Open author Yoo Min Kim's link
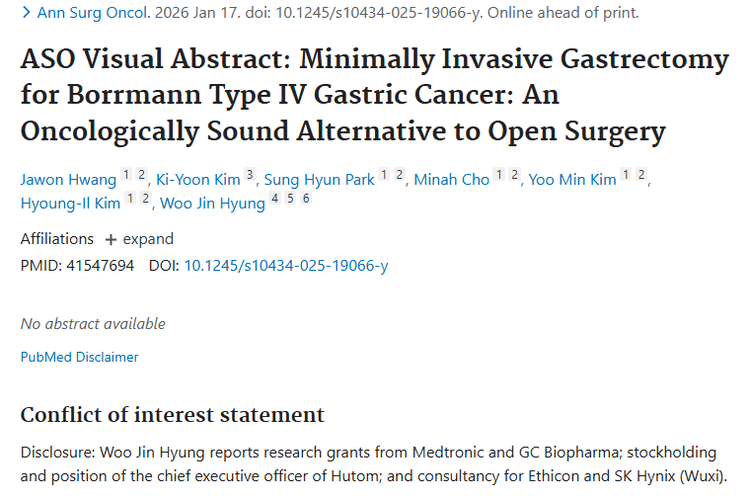The image size is (750, 500). tap(571, 180)
